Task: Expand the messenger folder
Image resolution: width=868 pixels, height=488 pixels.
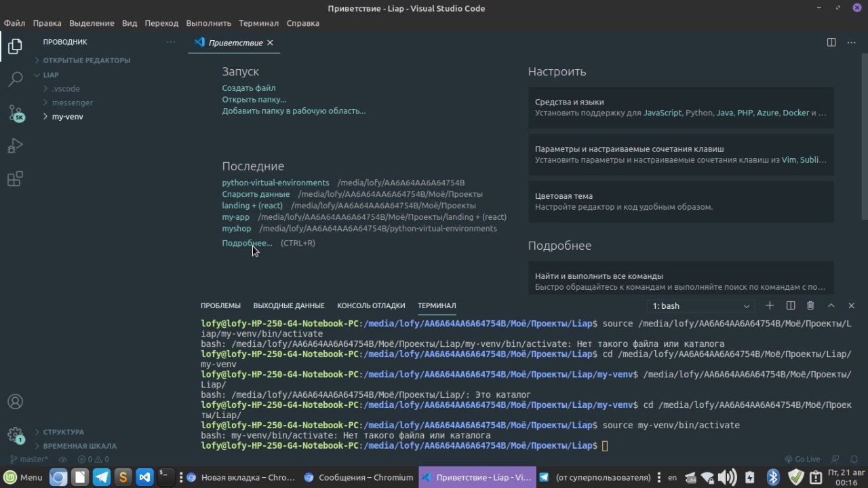Action: [73, 102]
